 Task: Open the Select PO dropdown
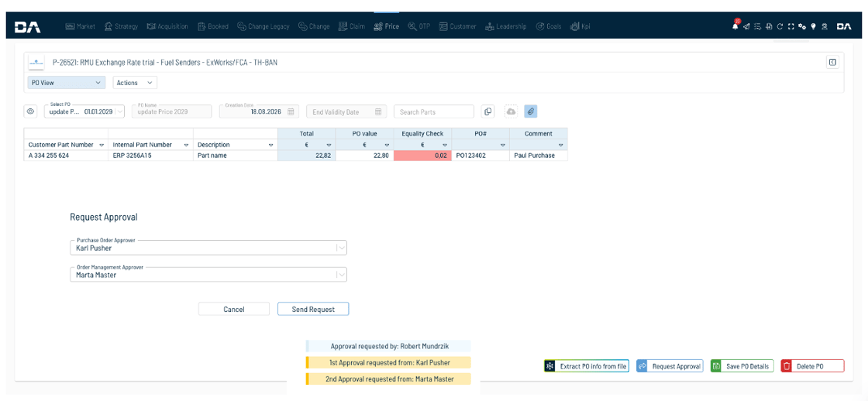tap(84, 111)
